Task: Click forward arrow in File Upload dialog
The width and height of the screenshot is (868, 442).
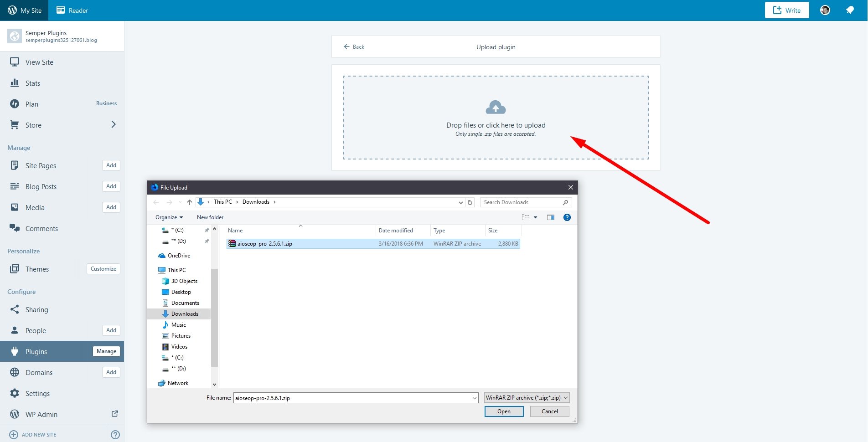Action: pyautogui.click(x=170, y=202)
